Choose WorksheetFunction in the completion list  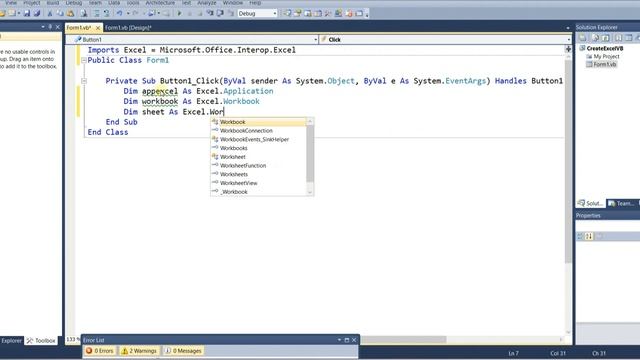pyautogui.click(x=258, y=165)
